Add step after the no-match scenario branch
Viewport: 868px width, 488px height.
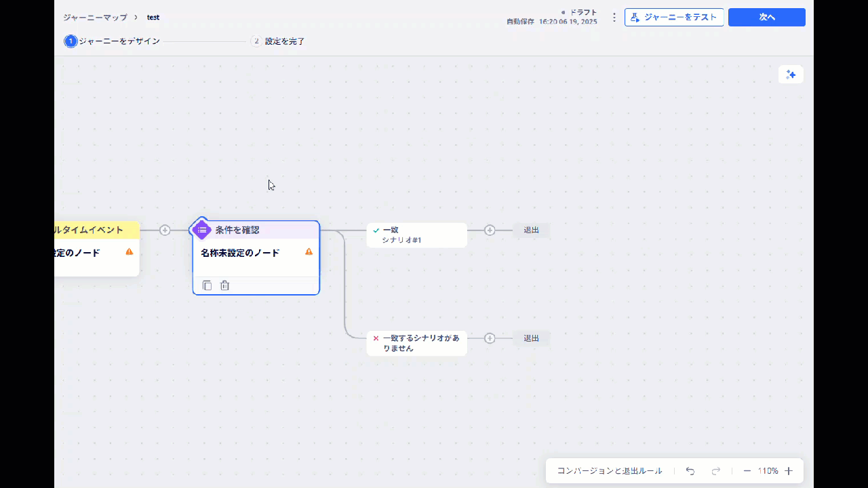[490, 338]
